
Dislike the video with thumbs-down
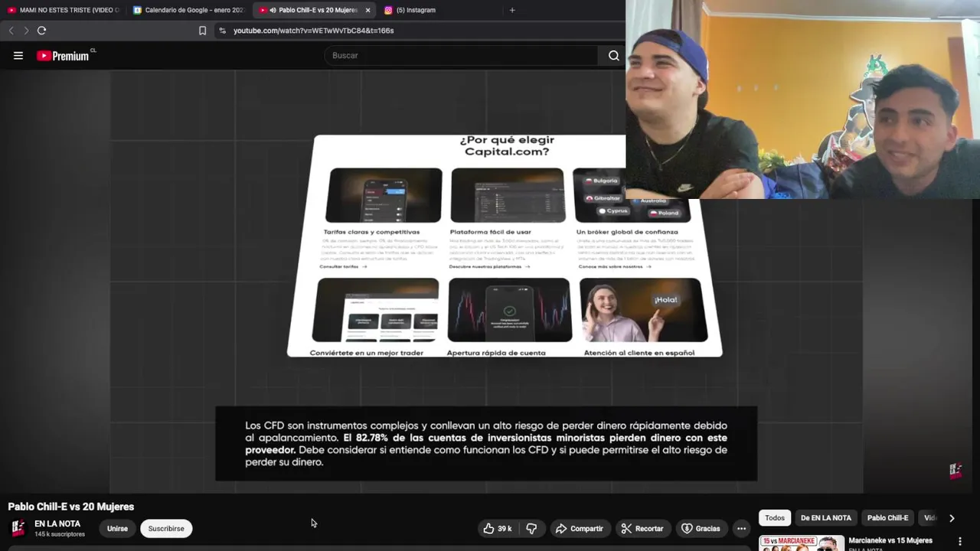[x=531, y=528]
